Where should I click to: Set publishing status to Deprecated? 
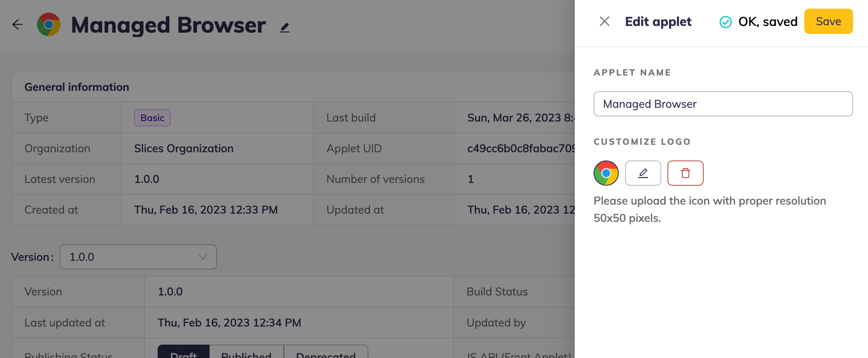pos(325,353)
